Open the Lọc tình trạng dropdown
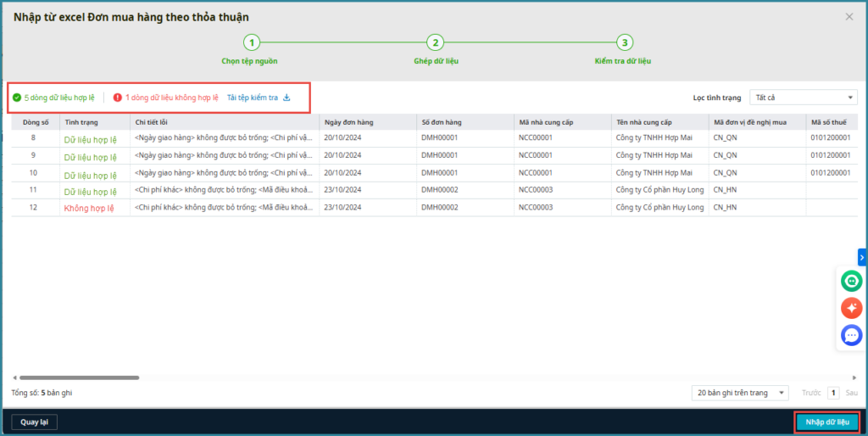868x436 pixels. pyautogui.click(x=803, y=98)
